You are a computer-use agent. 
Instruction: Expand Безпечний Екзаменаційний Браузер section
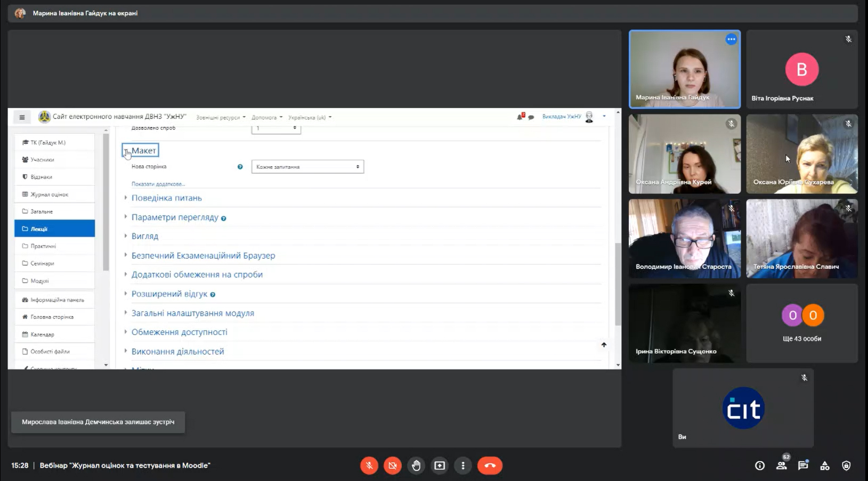coord(203,256)
